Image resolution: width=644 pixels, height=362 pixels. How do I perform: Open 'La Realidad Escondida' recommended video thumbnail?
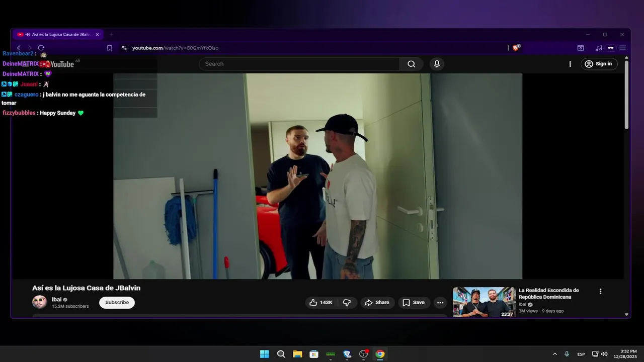point(484,302)
